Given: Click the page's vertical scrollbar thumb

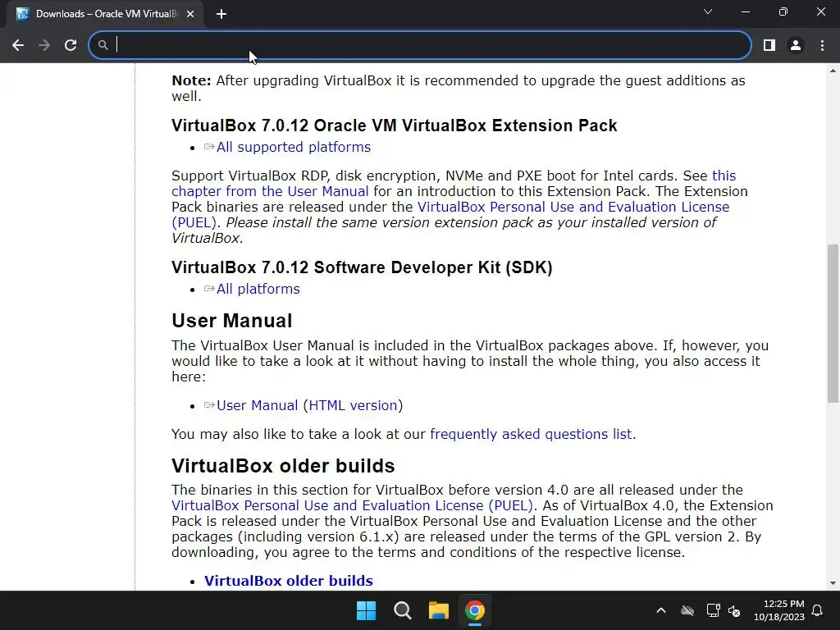Looking at the screenshot, I should [833, 323].
